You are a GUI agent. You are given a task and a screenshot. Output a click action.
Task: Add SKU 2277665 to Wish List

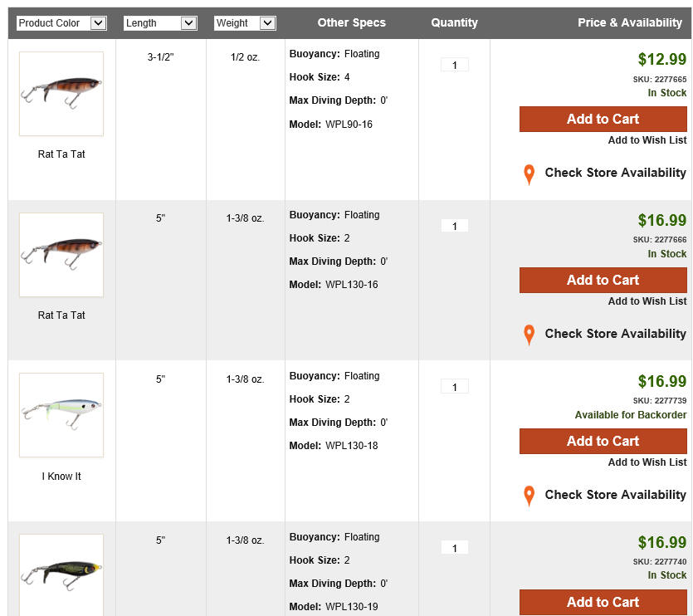tap(647, 140)
